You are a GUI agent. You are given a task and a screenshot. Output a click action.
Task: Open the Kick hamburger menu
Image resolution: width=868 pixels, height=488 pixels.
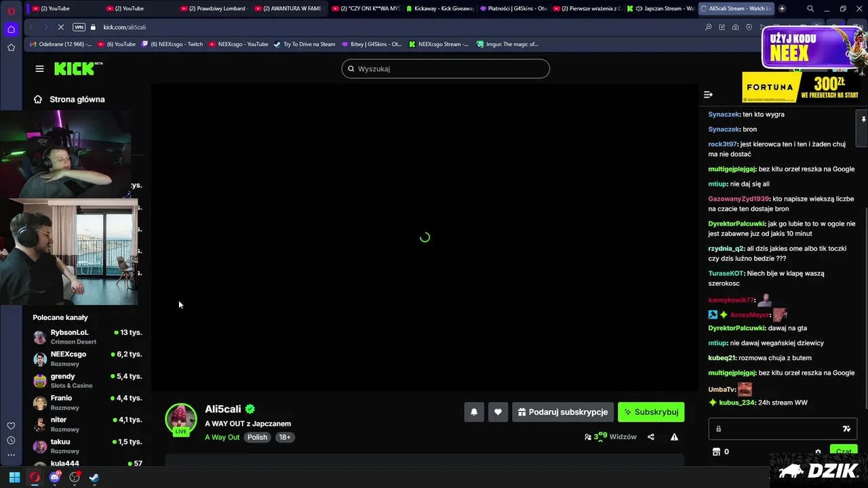pos(39,68)
